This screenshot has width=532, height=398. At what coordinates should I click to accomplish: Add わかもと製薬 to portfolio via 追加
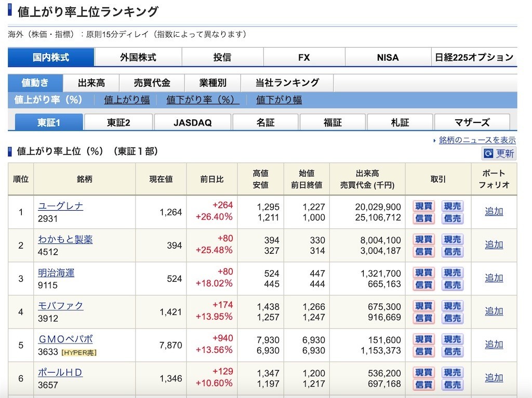tap(494, 245)
